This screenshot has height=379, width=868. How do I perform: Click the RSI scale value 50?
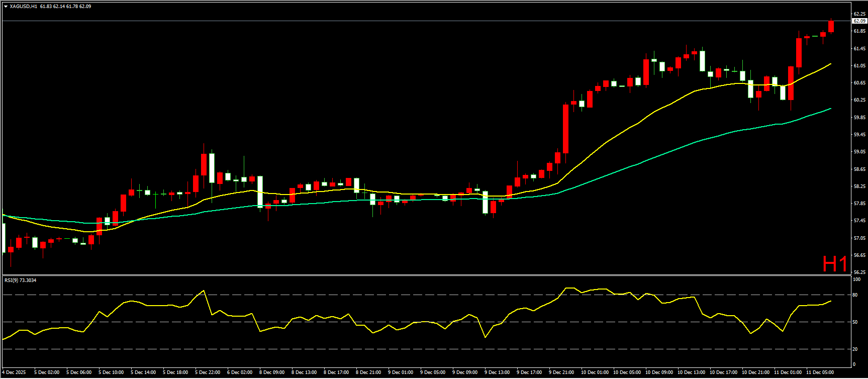(855, 322)
